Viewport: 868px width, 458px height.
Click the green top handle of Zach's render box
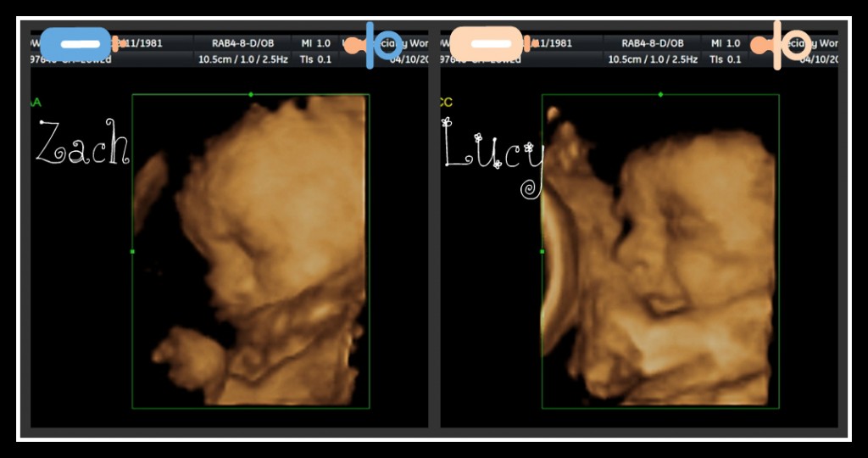[x=251, y=94]
